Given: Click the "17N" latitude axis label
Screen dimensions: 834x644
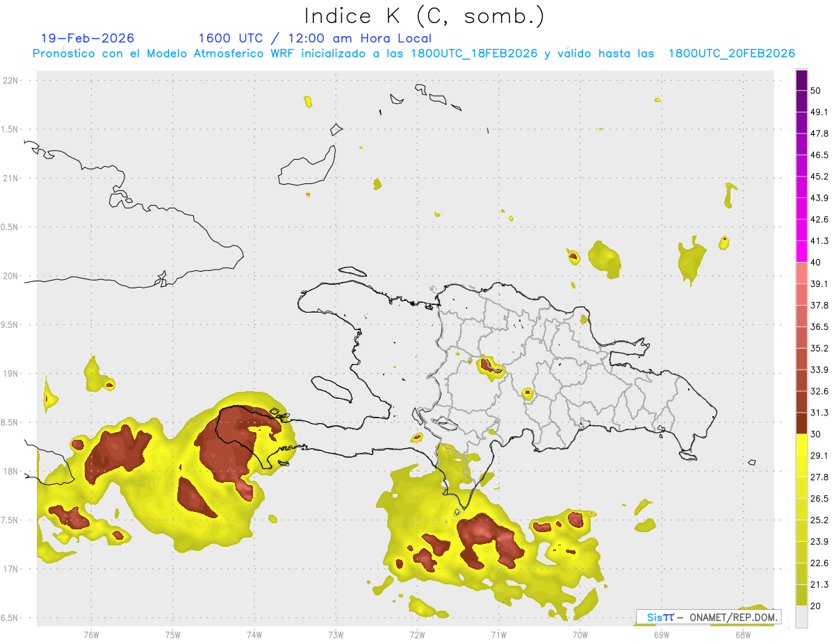Looking at the screenshot, I should (12, 569).
